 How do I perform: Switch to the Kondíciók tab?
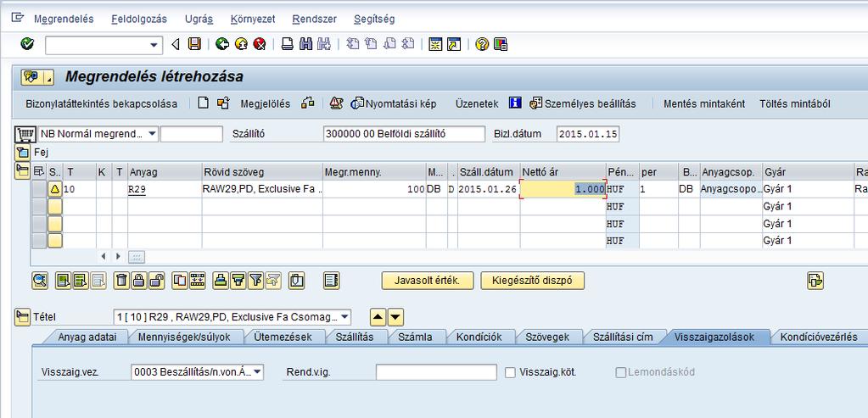[x=479, y=337]
